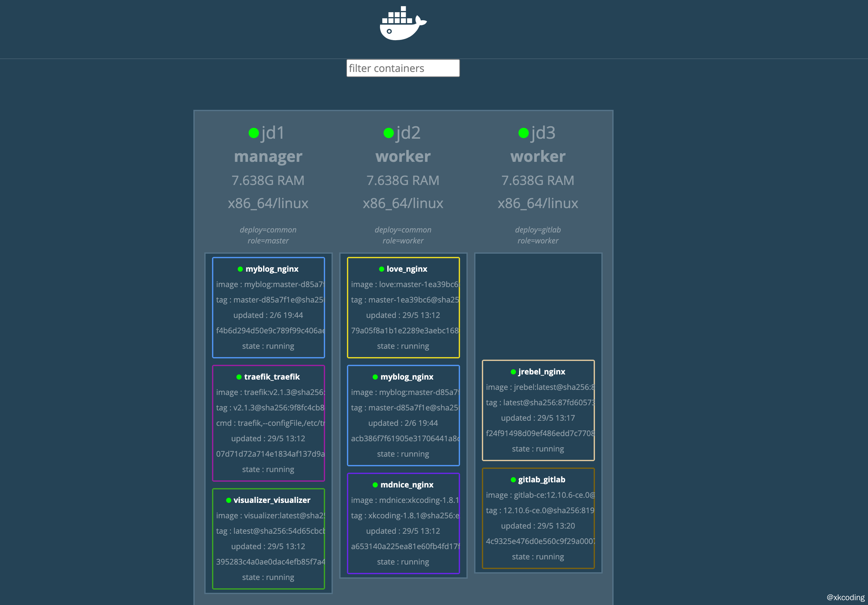Image resolution: width=868 pixels, height=605 pixels.
Task: Click the filter containers input field
Action: [403, 68]
